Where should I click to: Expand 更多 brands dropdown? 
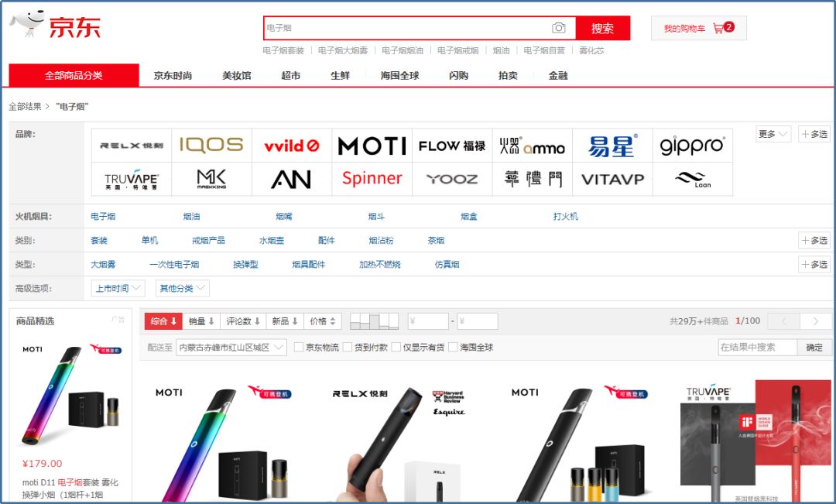tap(773, 134)
